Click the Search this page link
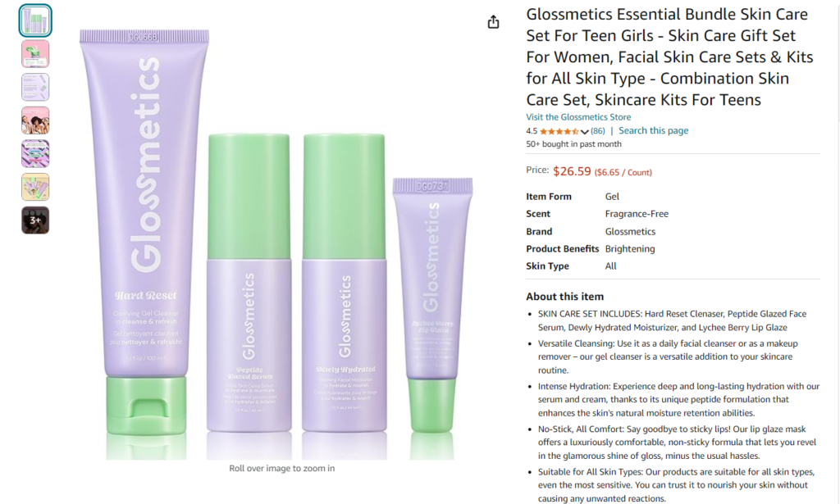 click(653, 130)
